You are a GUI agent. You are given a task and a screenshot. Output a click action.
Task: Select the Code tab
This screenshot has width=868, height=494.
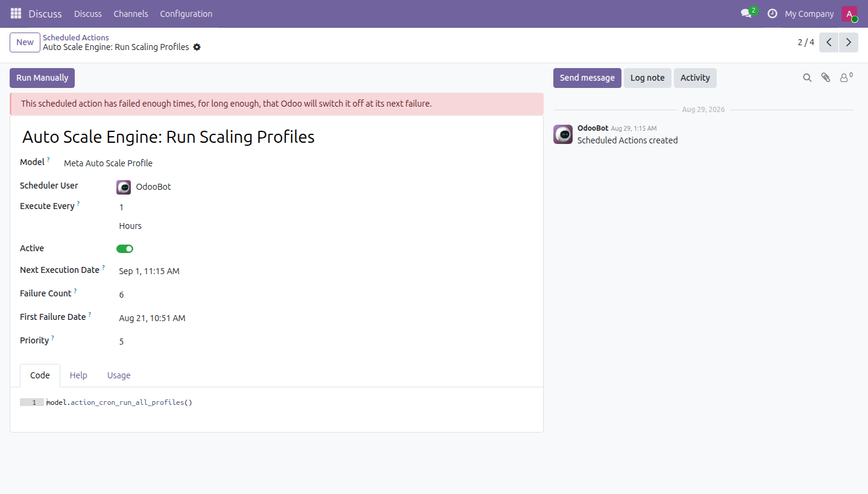coord(40,375)
